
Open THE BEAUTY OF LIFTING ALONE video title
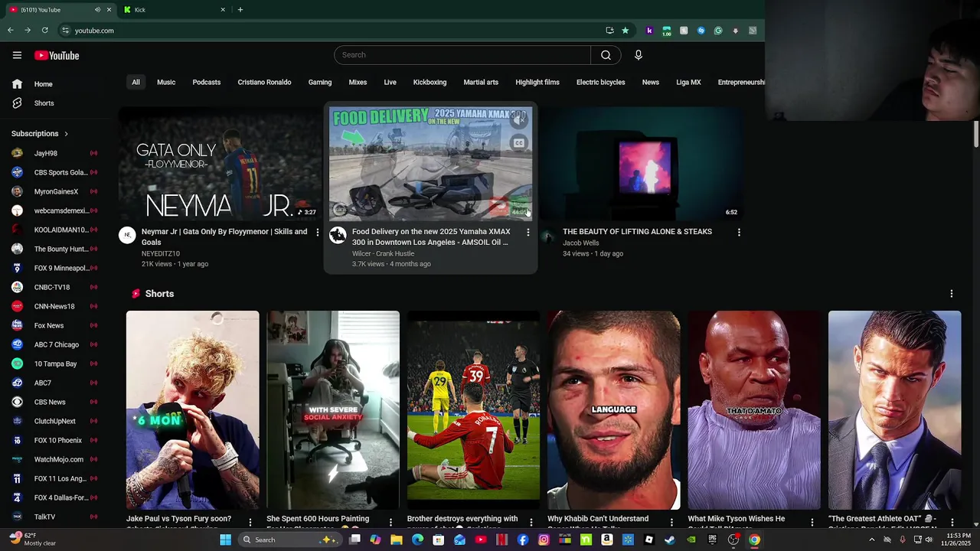click(637, 231)
